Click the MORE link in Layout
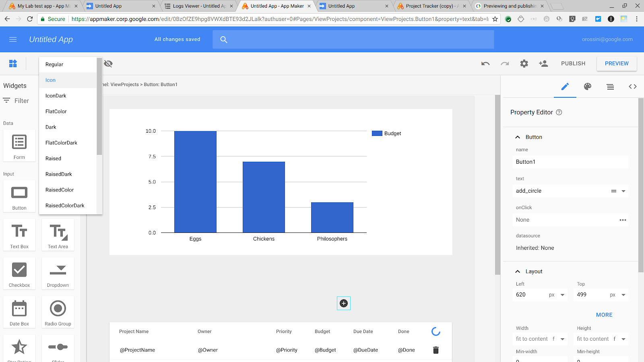 tap(604, 315)
